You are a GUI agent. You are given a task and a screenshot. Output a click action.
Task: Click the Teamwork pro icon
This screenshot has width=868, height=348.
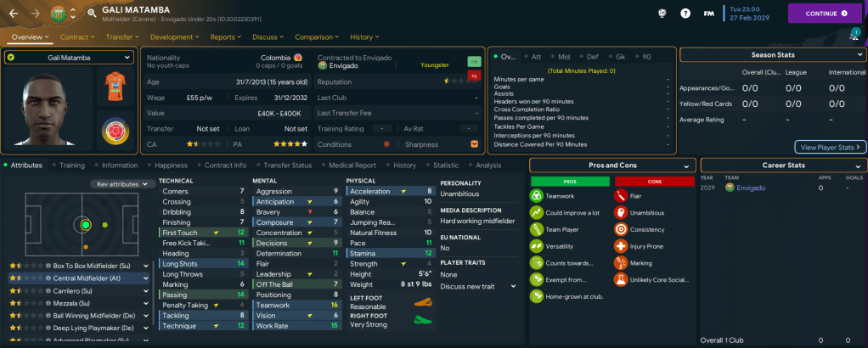[x=537, y=195]
